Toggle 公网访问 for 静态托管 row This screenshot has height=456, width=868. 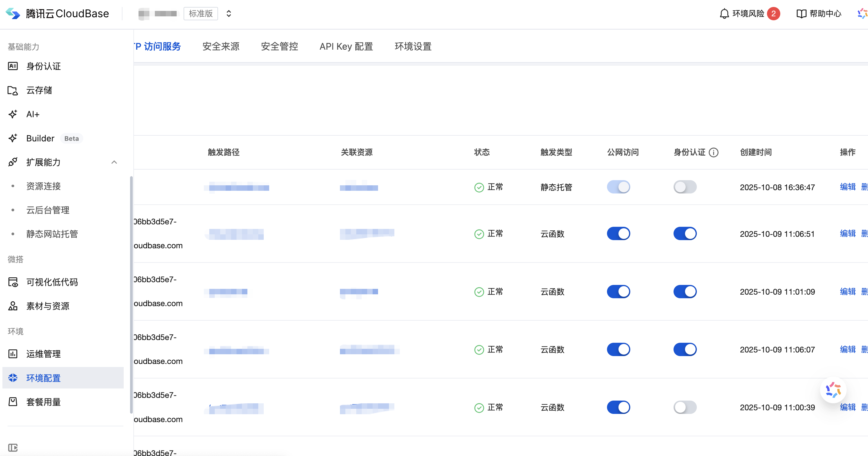[618, 187]
